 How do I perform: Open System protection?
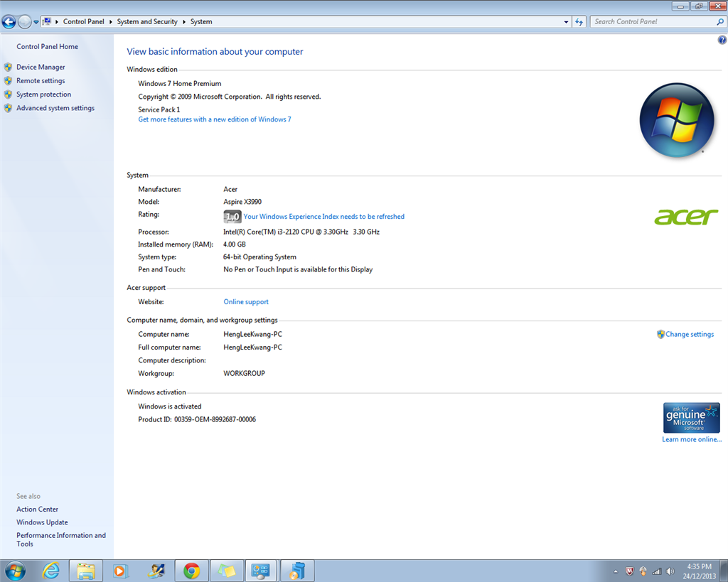pos(43,95)
